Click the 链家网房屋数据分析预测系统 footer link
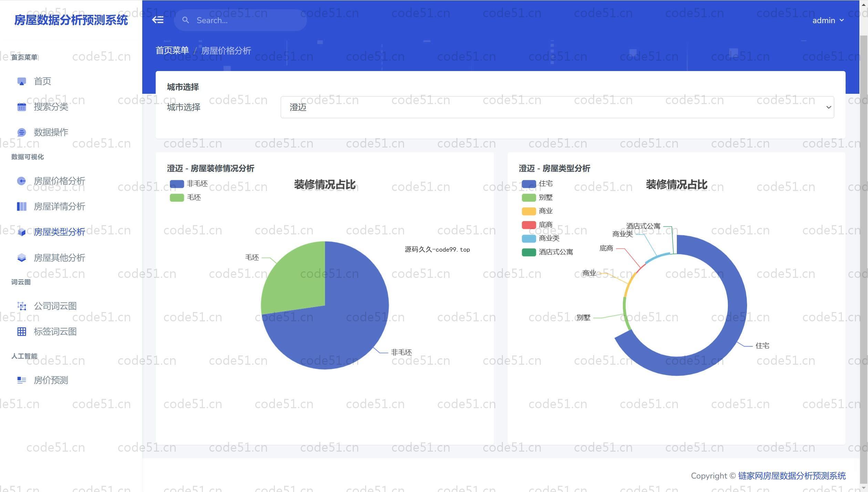 [x=792, y=476]
